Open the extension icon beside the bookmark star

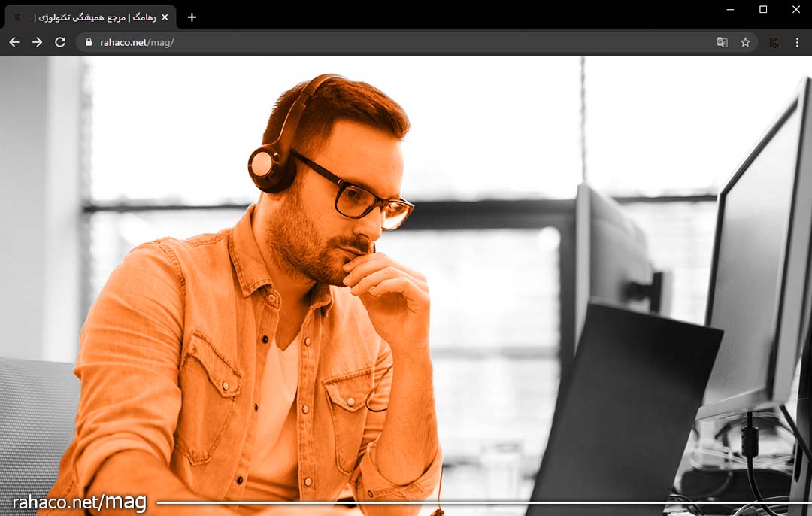tap(774, 42)
